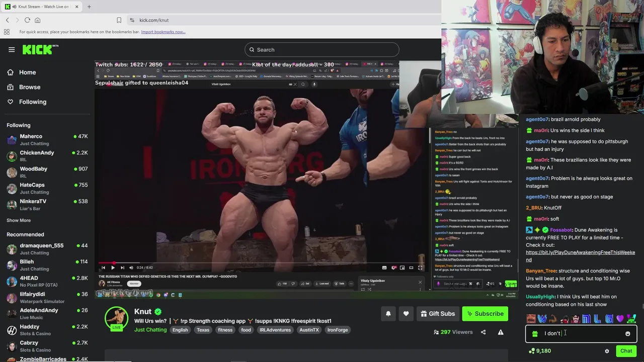Click the Kick logo

40,49
